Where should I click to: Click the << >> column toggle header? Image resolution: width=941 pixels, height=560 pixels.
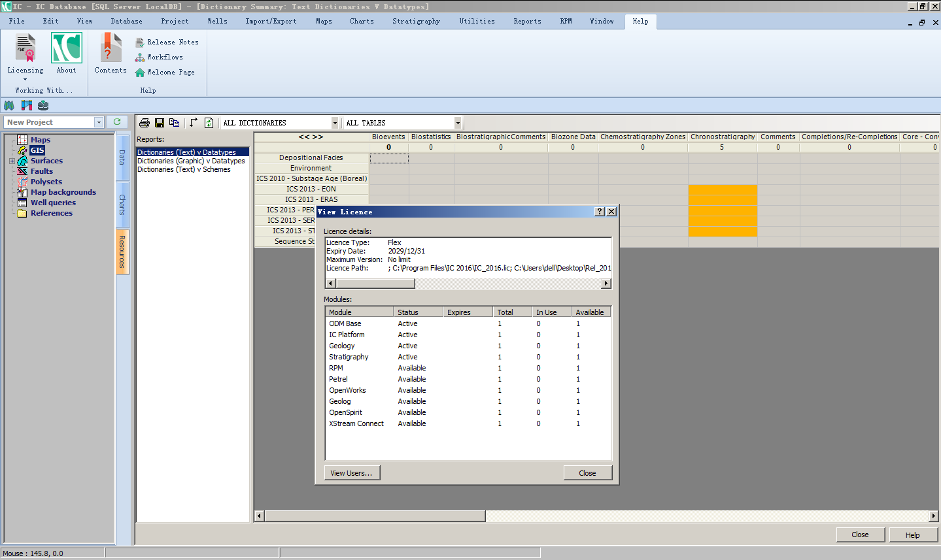pos(311,137)
